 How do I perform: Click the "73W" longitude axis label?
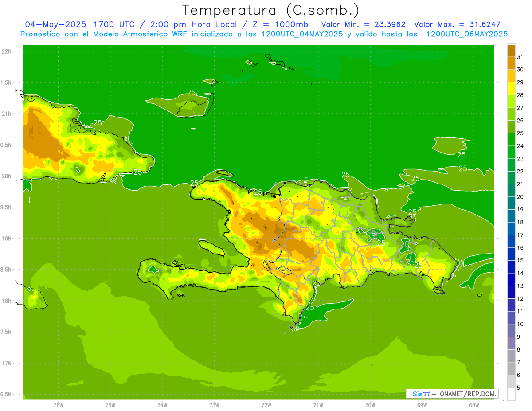214,405
